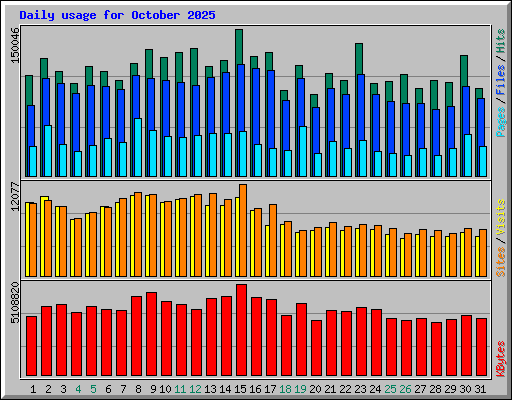
Task: Click the red KBytes bar for day 1
Action: coord(32,346)
